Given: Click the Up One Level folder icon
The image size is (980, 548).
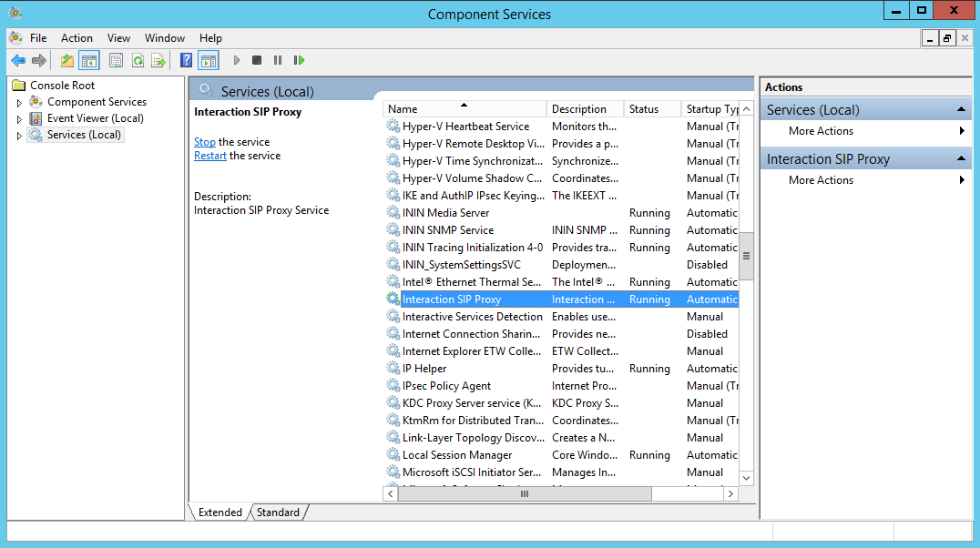Looking at the screenshot, I should (x=66, y=61).
